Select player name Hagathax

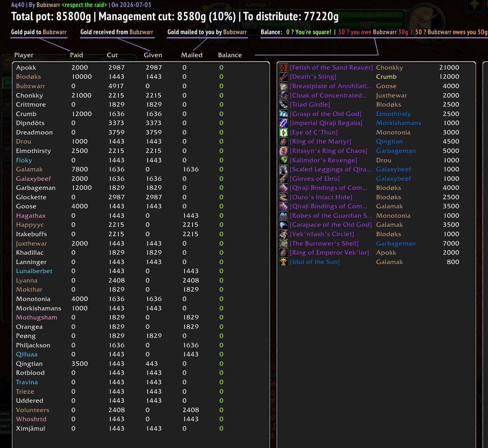point(31,216)
